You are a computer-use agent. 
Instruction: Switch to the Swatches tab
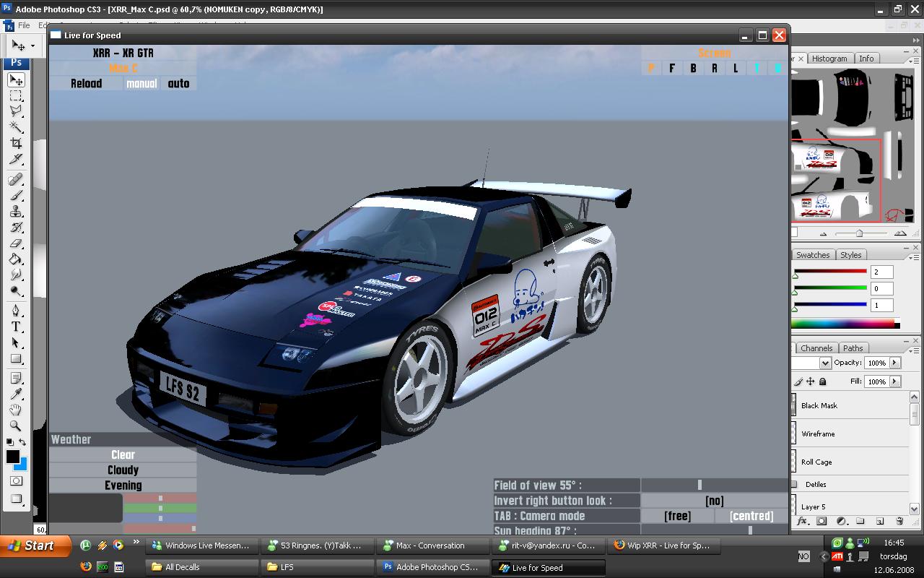[813, 255]
